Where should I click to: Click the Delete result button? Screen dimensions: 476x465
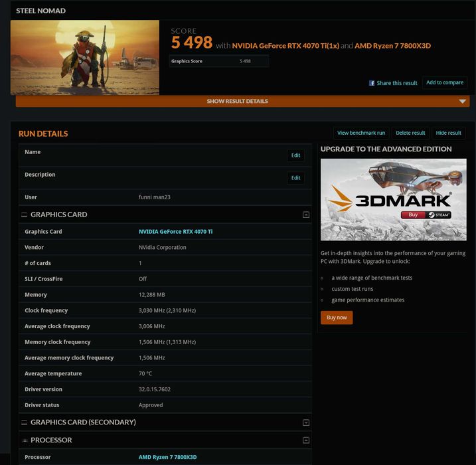click(x=410, y=133)
